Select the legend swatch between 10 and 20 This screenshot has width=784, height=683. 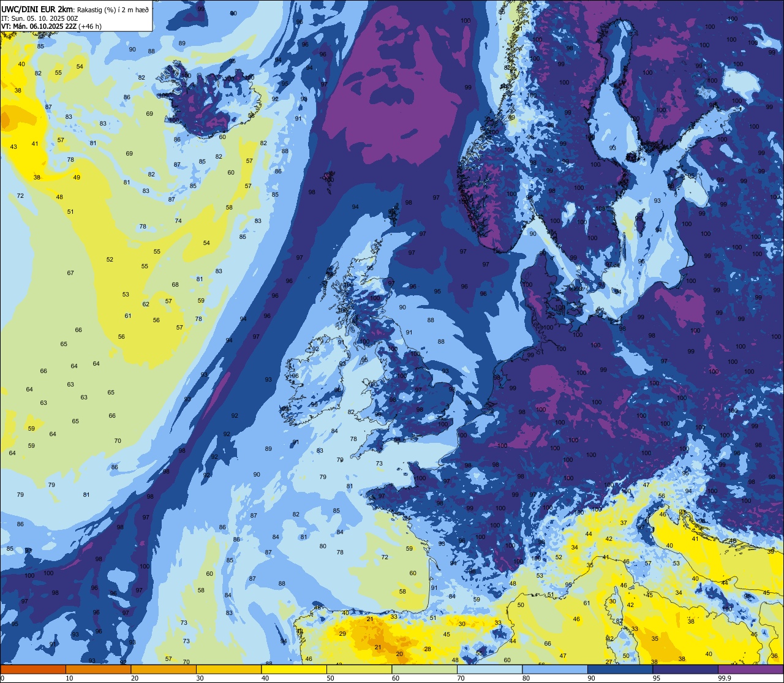[x=98, y=669]
